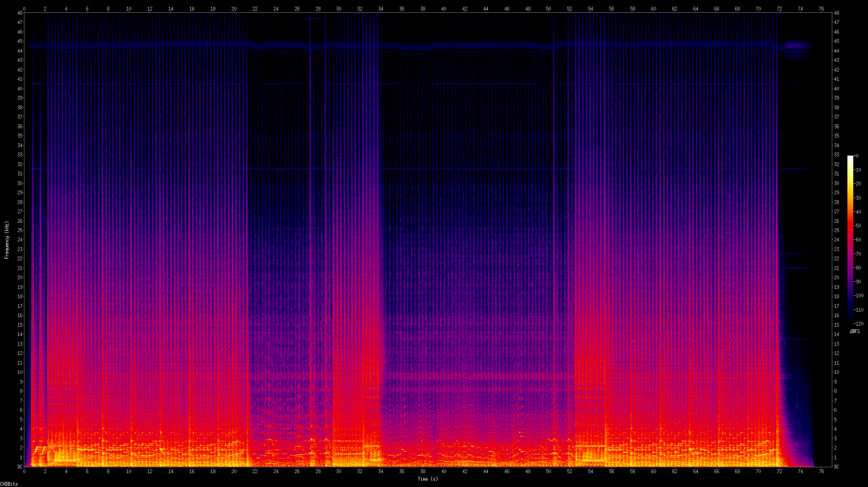Click the 24 kHz label on right axis

coord(837,240)
